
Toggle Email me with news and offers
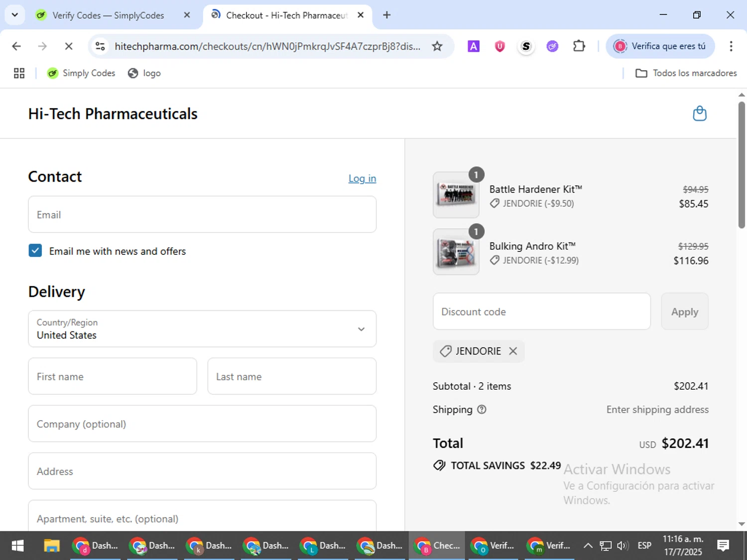click(35, 250)
